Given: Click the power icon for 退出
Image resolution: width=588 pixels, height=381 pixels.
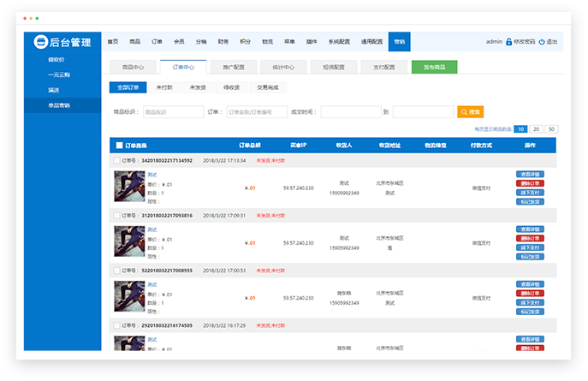Looking at the screenshot, I should tap(542, 42).
